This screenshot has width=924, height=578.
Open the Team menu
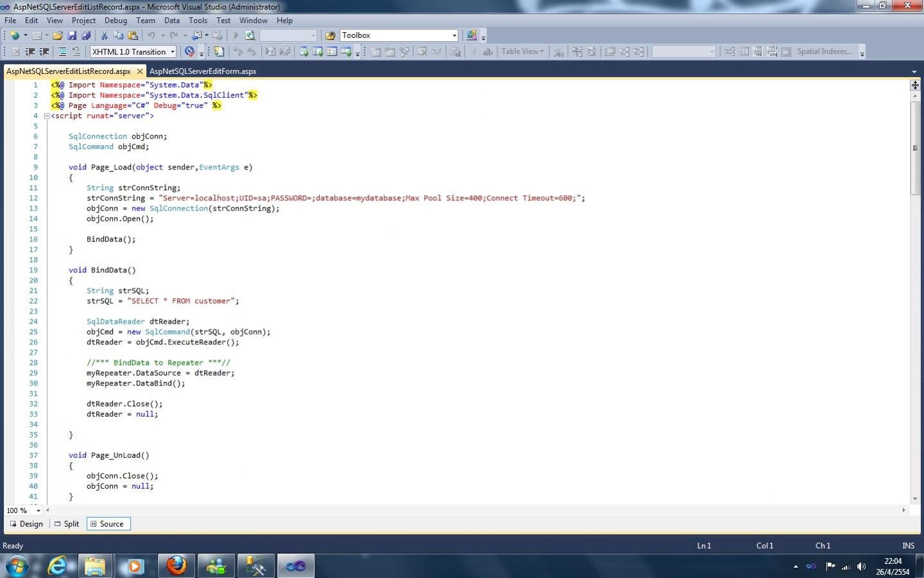146,21
